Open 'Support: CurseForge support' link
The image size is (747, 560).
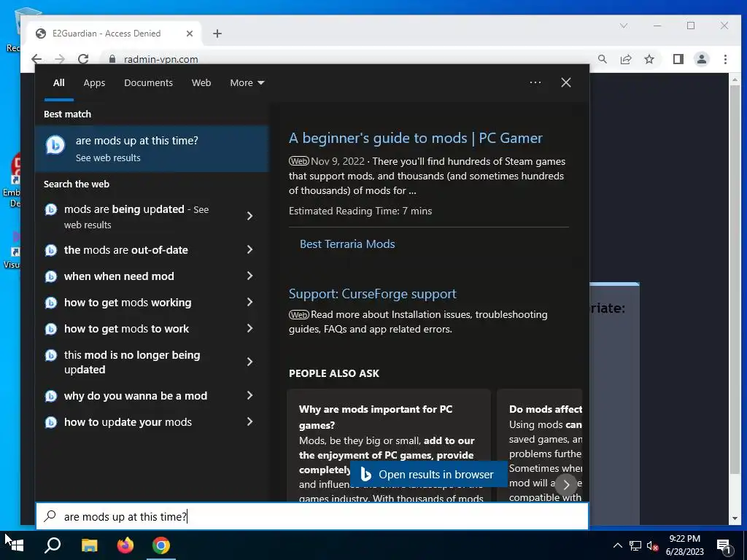pyautogui.click(x=373, y=294)
